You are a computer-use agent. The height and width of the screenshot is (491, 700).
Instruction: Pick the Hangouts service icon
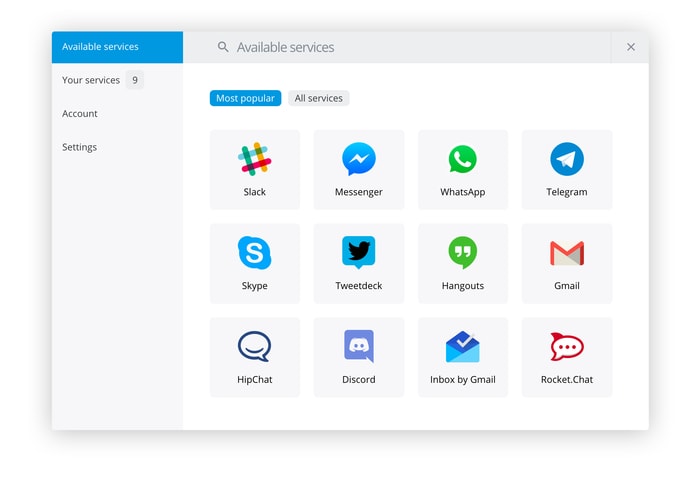click(x=462, y=253)
